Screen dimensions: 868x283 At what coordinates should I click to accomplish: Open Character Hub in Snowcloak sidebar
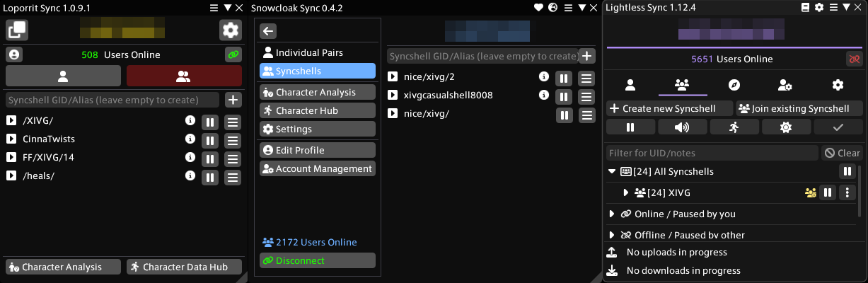[x=318, y=110]
